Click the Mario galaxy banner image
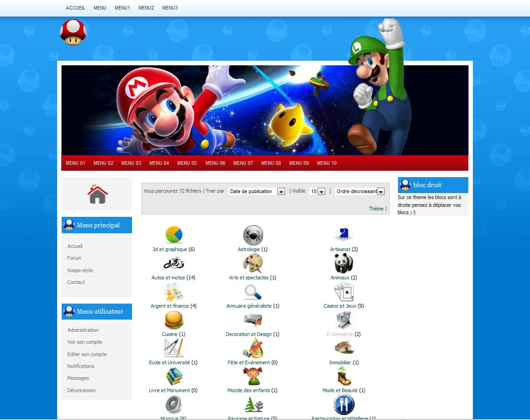The image size is (530, 420). pyautogui.click(x=265, y=110)
